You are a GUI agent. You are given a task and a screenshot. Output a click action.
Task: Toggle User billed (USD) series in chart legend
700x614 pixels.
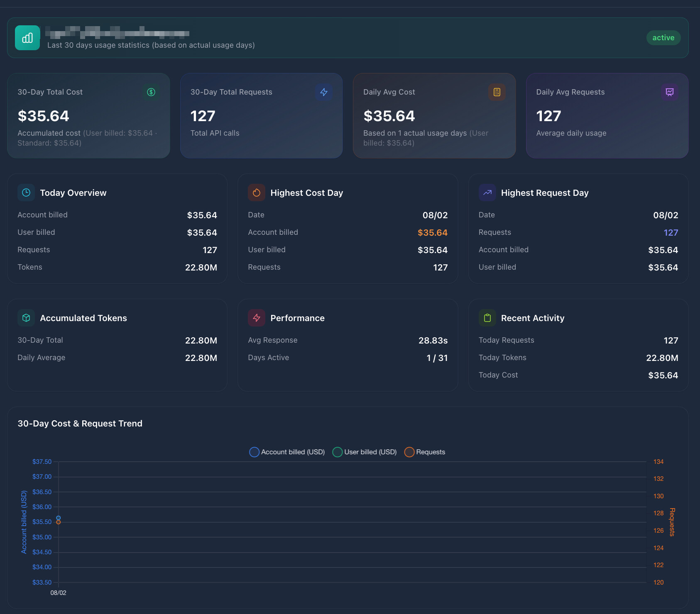tap(365, 452)
